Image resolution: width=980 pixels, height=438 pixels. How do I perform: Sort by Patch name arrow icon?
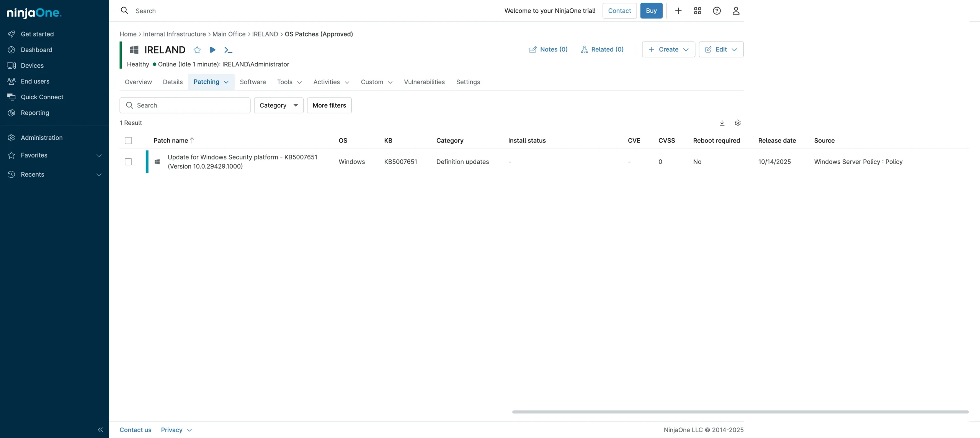point(192,141)
